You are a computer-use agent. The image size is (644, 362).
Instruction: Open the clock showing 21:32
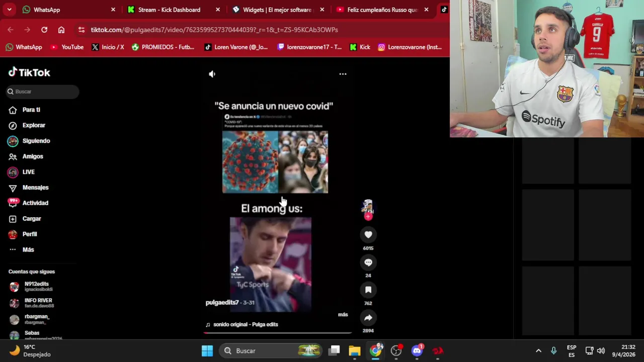[x=623, y=351]
